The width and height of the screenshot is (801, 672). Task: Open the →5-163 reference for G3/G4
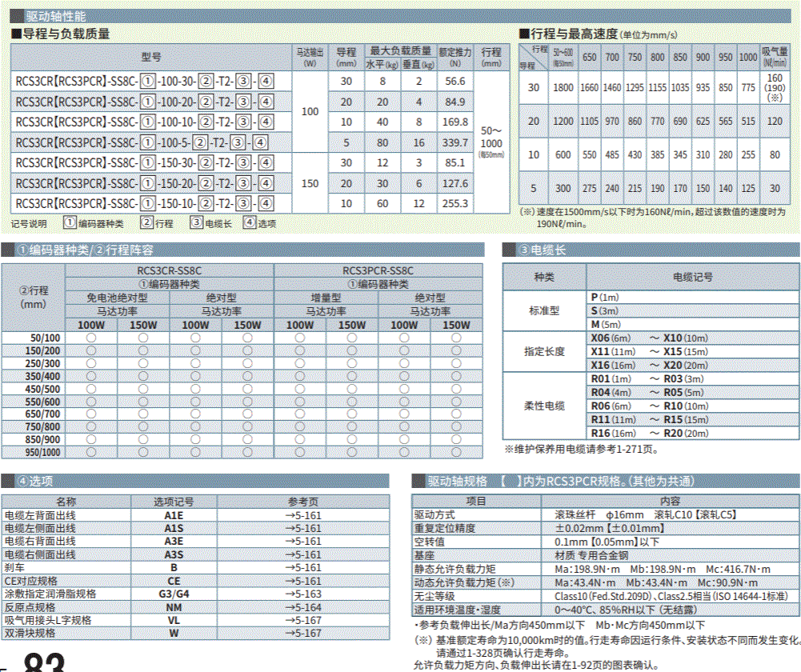pos(303,594)
